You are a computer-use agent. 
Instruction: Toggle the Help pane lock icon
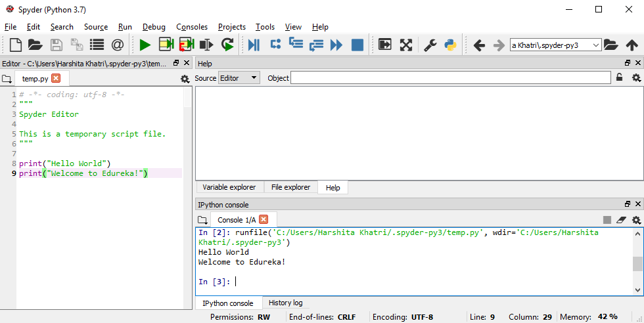pos(619,77)
